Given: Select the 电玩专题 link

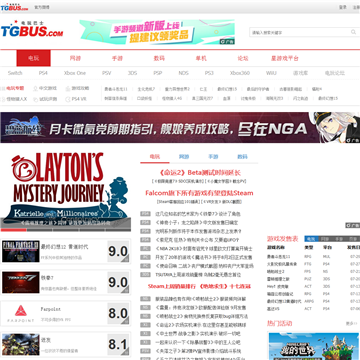Looking at the screenshot, I should click(x=15, y=88).
